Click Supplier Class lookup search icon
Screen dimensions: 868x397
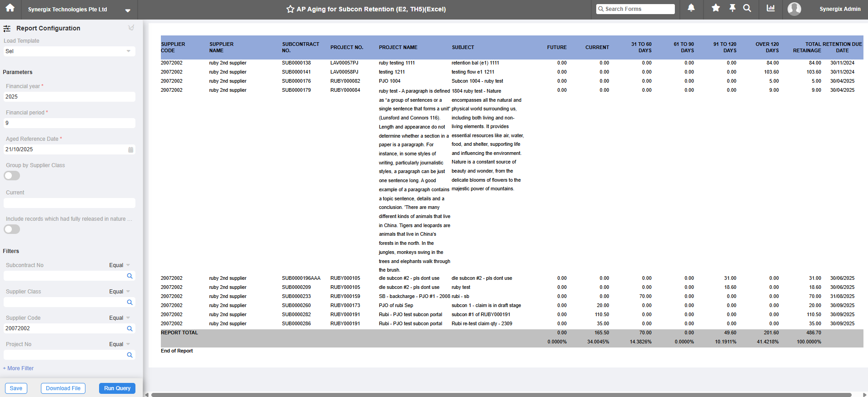[130, 302]
